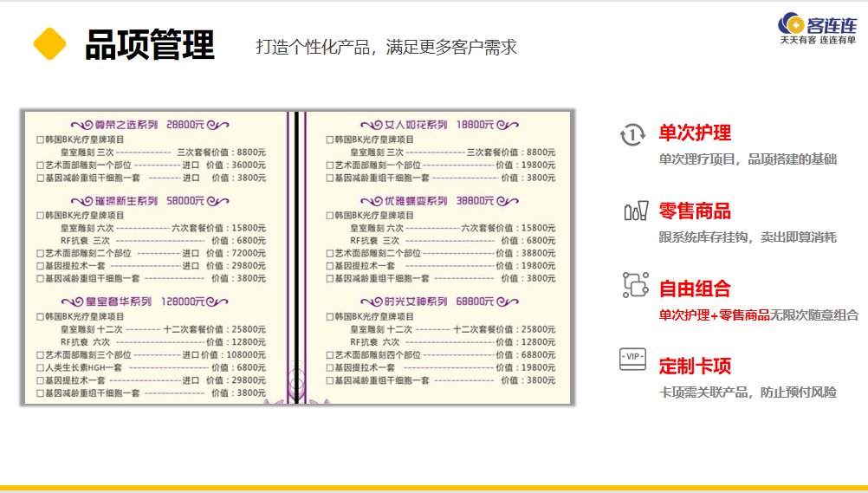Click the 时光女神系列 68800元 heading
Image resolution: width=868 pixels, height=493 pixels.
click(x=439, y=302)
